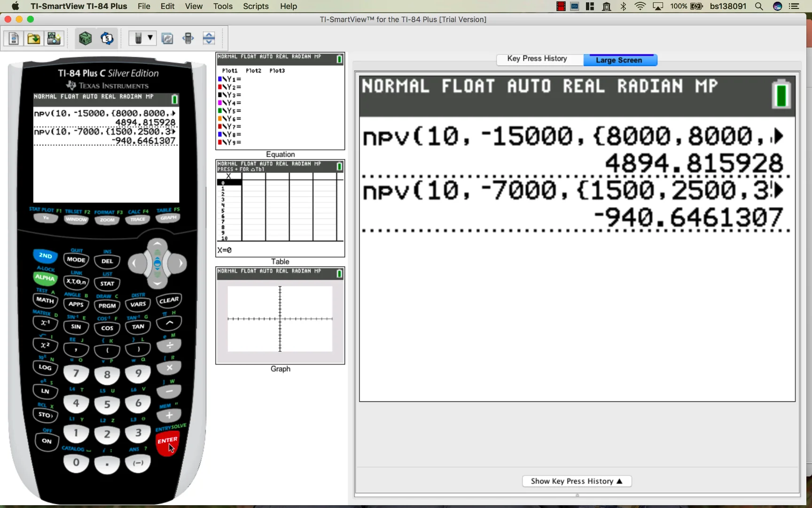Open the Tools menu
Viewport: 812px width, 508px height.
point(223,6)
